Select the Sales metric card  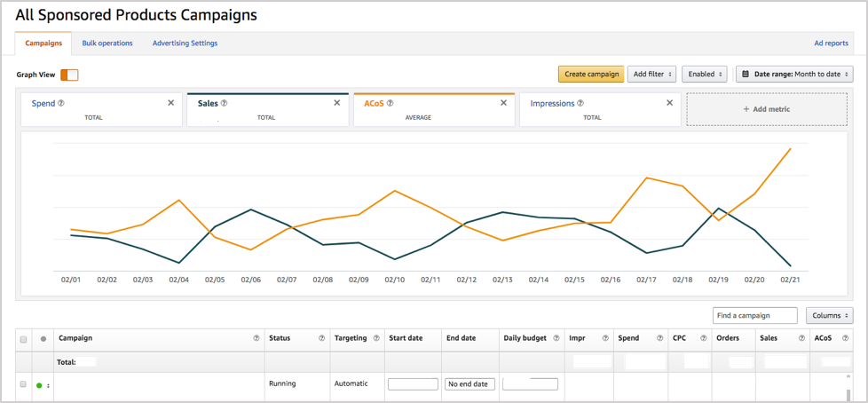[x=268, y=109]
